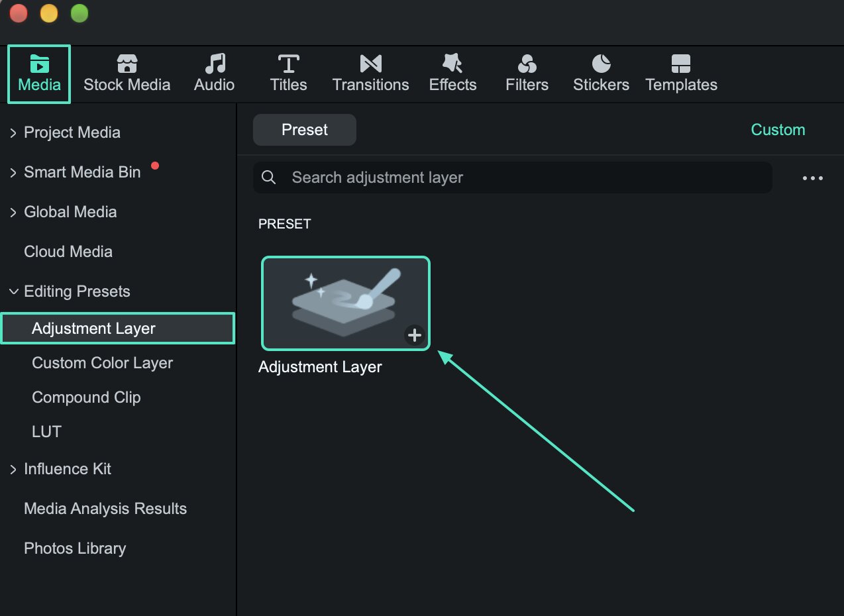Click the Project Media label

pyautogui.click(x=72, y=132)
